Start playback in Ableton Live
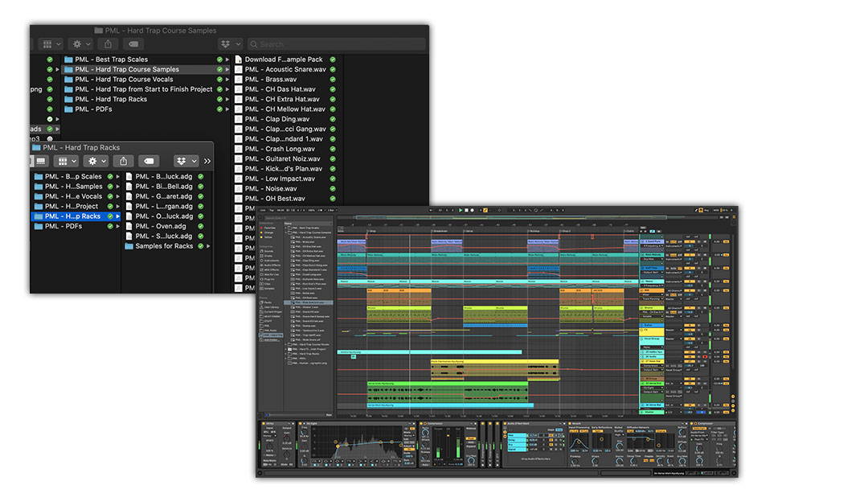Viewport: 868px width, 489px height. point(461,211)
